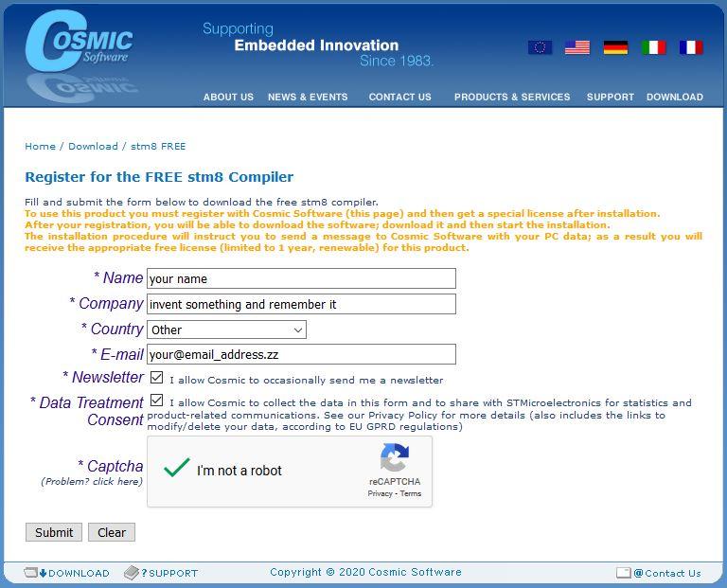Click footer DOWNLOAD link text
Image resolution: width=727 pixels, height=588 pixels.
click(79, 573)
